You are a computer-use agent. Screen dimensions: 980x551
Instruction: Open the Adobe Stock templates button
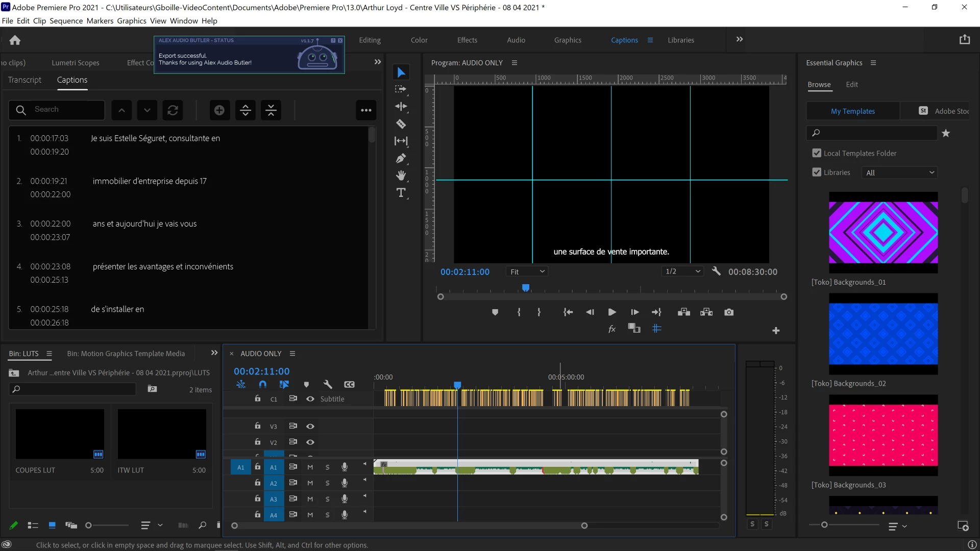(x=944, y=111)
